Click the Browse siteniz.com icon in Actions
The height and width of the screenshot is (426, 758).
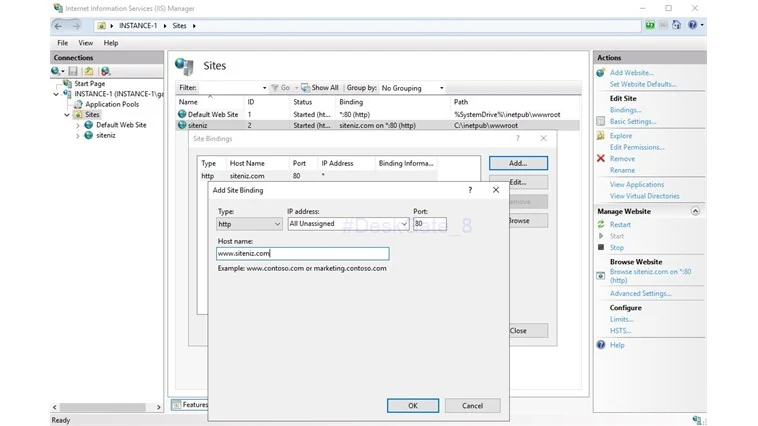coord(601,276)
